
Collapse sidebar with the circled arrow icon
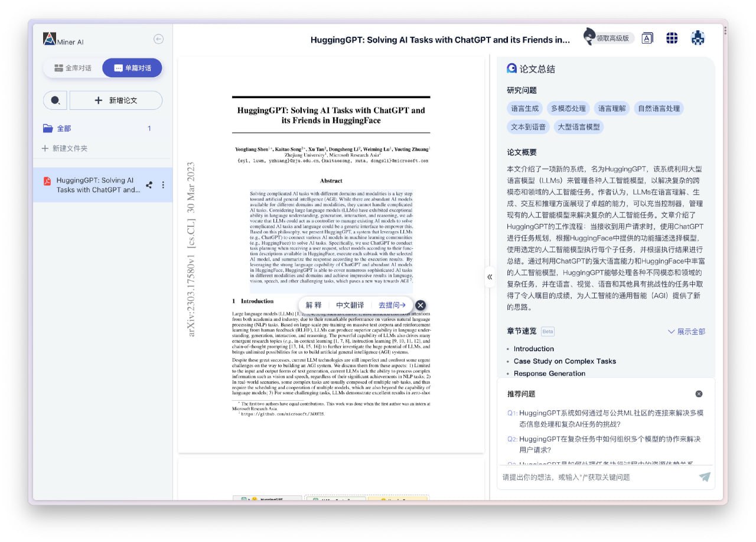pyautogui.click(x=158, y=39)
